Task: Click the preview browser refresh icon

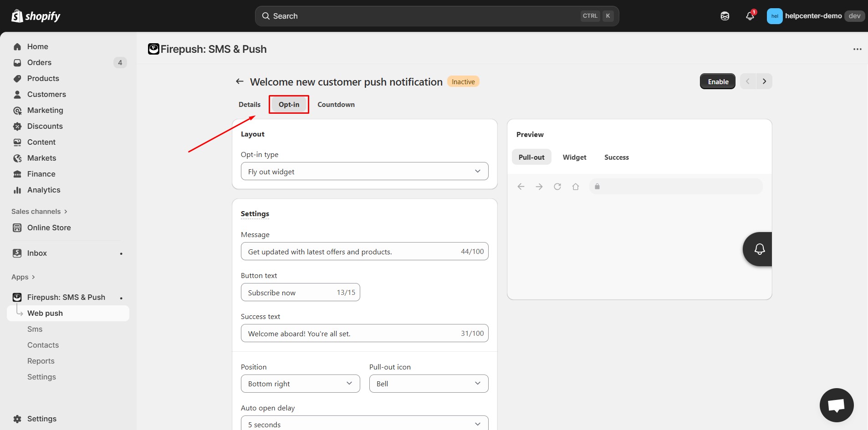Action: [557, 187]
